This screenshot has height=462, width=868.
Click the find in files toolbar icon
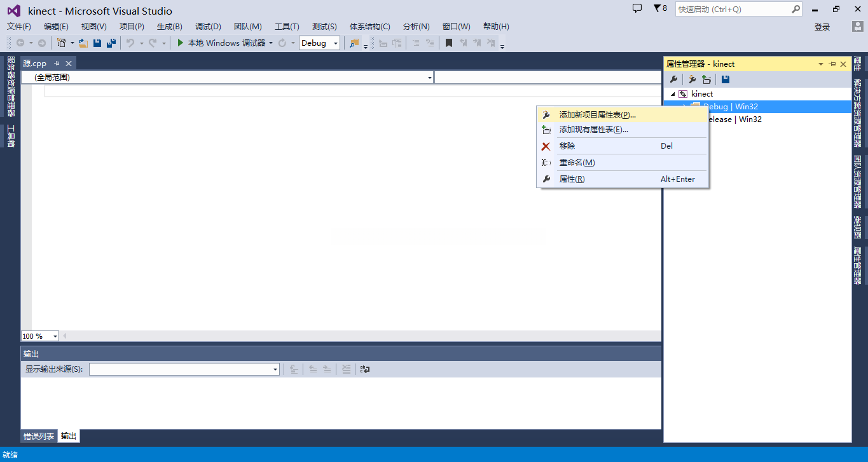[x=354, y=43]
